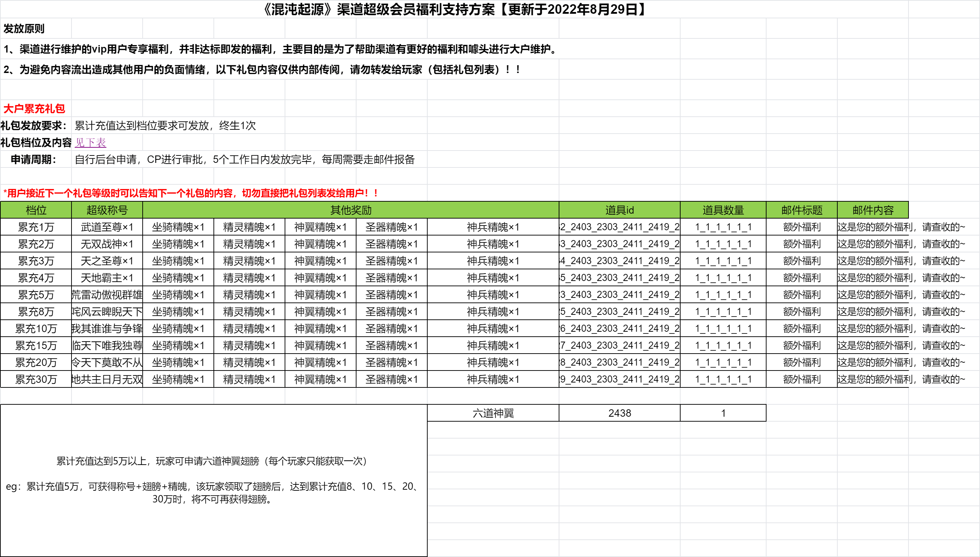Select the 道具id column header
This screenshot has height=557, width=980.
click(x=620, y=210)
